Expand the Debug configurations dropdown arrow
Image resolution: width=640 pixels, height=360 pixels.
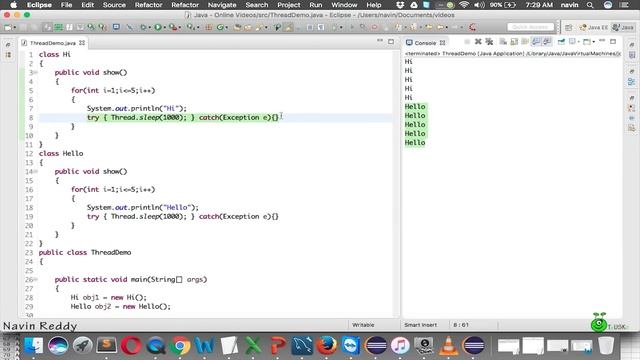(x=150, y=27)
